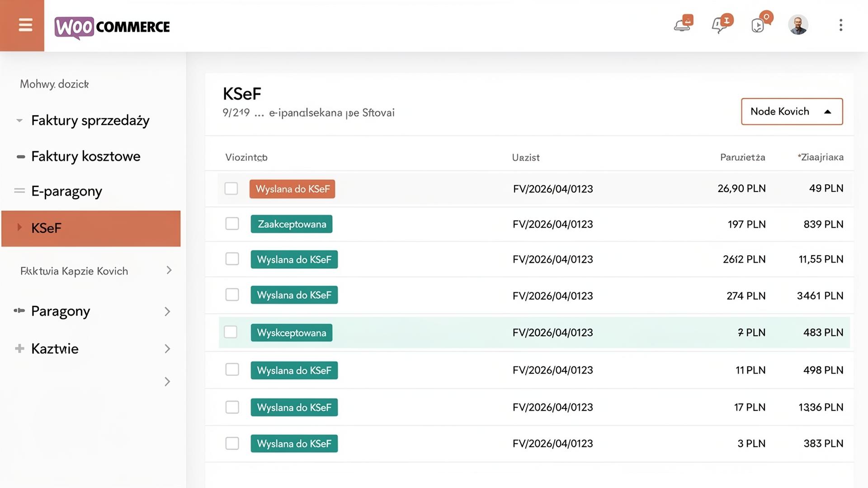This screenshot has width=868, height=488.
Task: Collapse the Faktury sprzzedaży section
Action: coord(19,120)
